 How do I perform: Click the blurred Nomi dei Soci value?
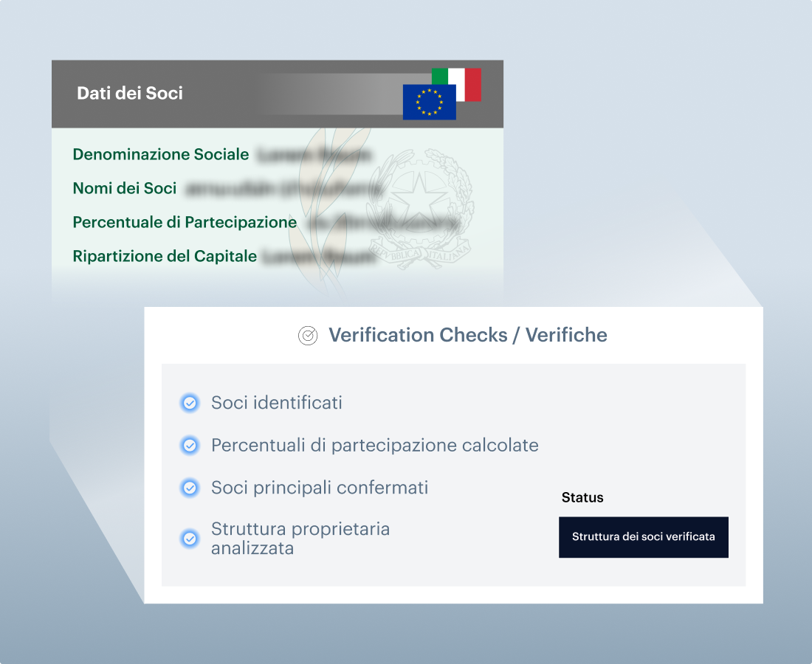tap(283, 190)
